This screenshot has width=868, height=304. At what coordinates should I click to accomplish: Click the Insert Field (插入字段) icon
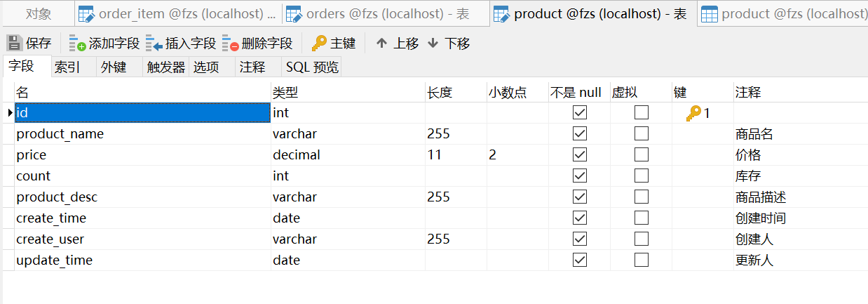pyautogui.click(x=154, y=44)
